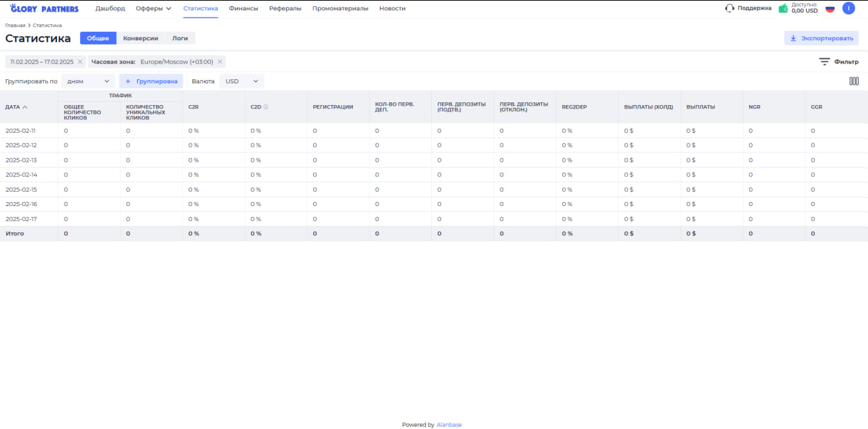The width and height of the screenshot is (868, 429).
Task: Open the user profile avatar
Action: 848,8
